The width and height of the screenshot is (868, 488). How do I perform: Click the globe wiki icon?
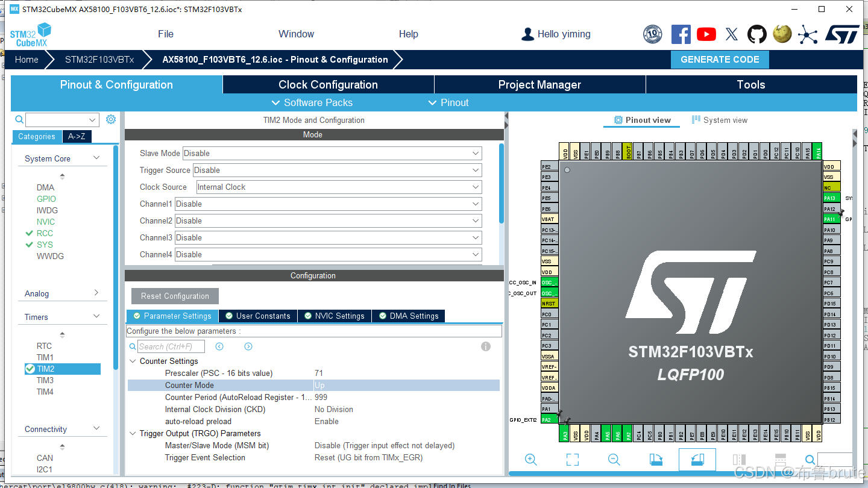(782, 34)
